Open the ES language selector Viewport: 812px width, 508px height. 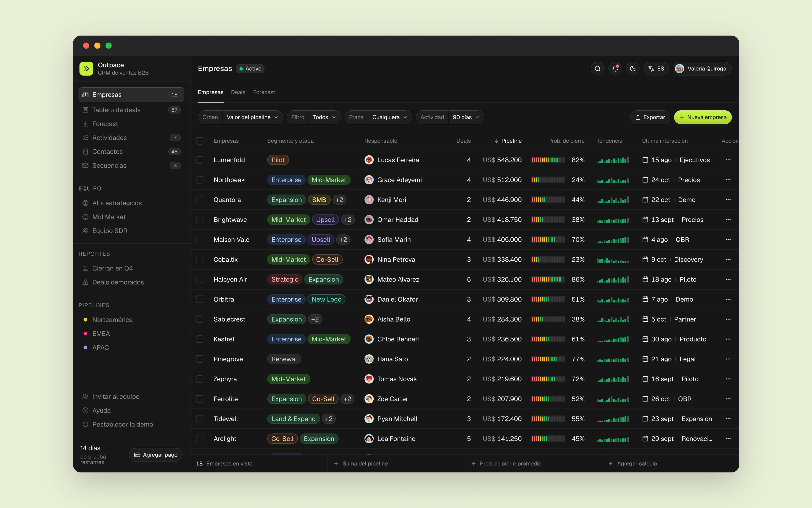[656, 69]
